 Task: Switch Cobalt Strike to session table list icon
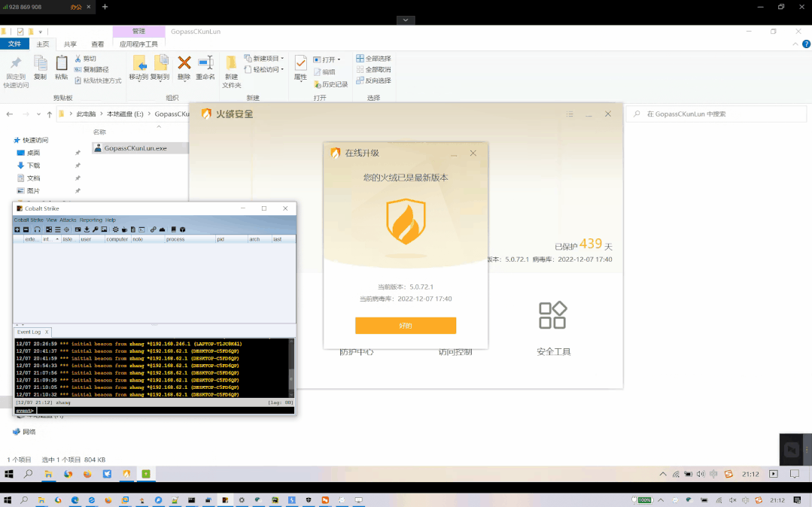57,229
